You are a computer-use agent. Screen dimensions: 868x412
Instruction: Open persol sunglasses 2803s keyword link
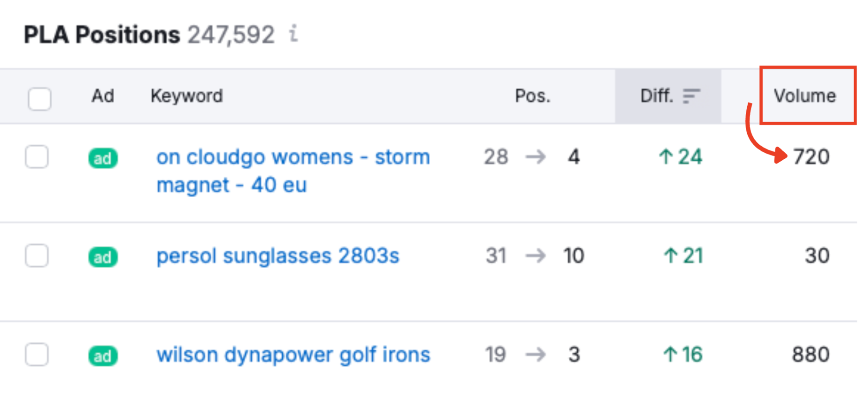[x=277, y=256]
